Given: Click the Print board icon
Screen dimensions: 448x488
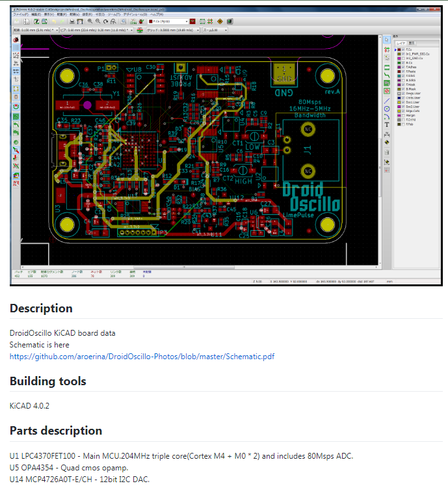Looking at the screenshot, I should [x=72, y=21].
